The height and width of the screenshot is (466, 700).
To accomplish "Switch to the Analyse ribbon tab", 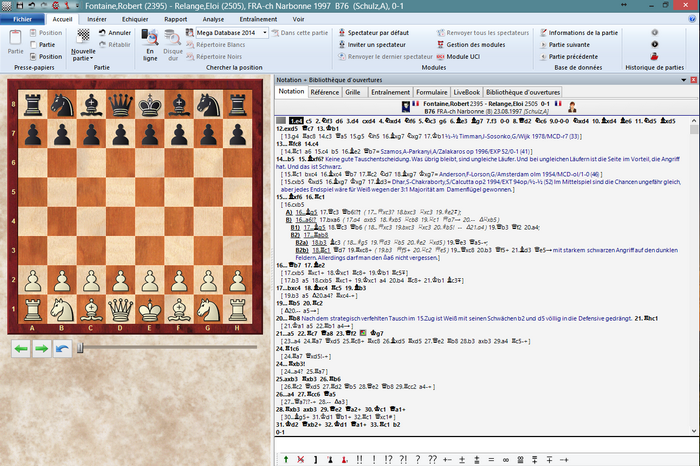I will pos(213,19).
